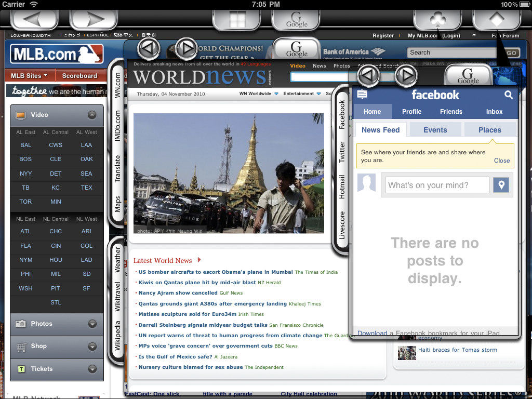Viewport: 532px width, 399px height.
Task: Switch to the Facebook Home tab
Action: pyautogui.click(x=372, y=112)
